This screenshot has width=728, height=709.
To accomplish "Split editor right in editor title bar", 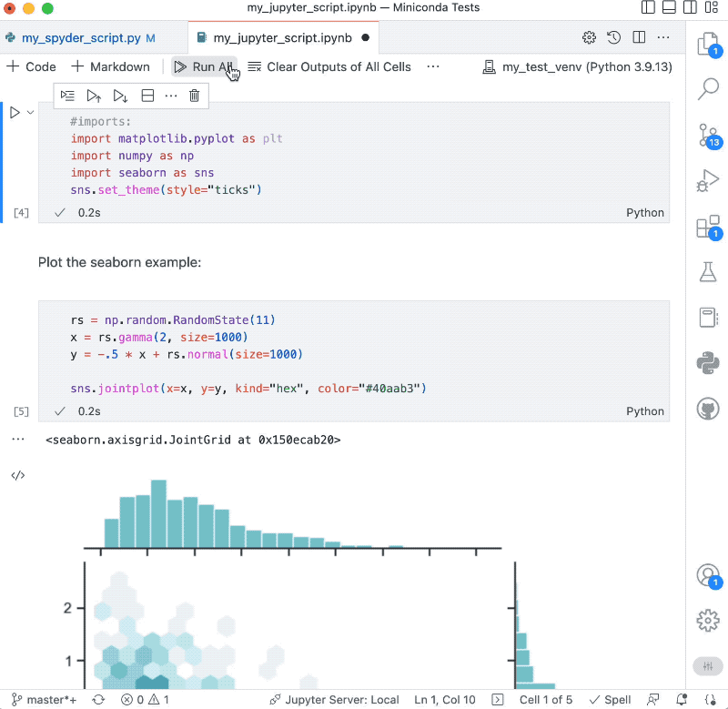I will point(639,37).
